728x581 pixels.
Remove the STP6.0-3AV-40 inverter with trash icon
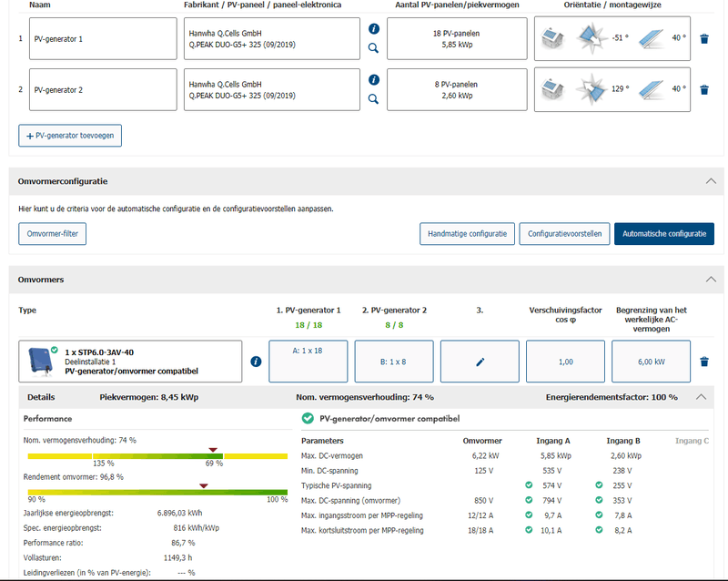[x=703, y=362]
